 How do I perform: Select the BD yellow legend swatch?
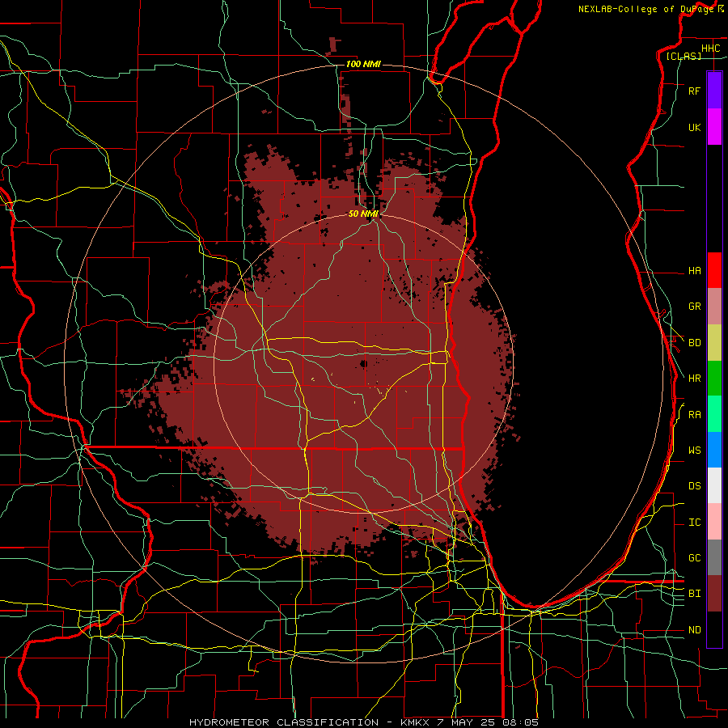tap(714, 343)
